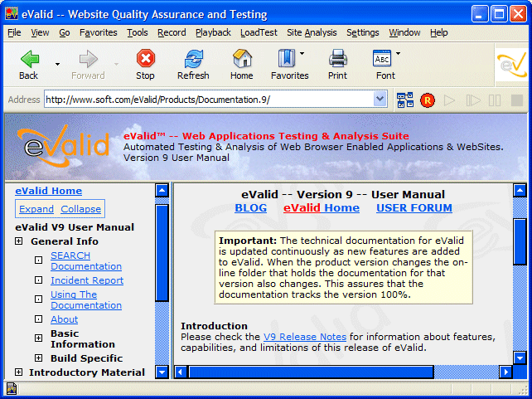Click the Collapse link in sidebar

[x=80, y=209]
